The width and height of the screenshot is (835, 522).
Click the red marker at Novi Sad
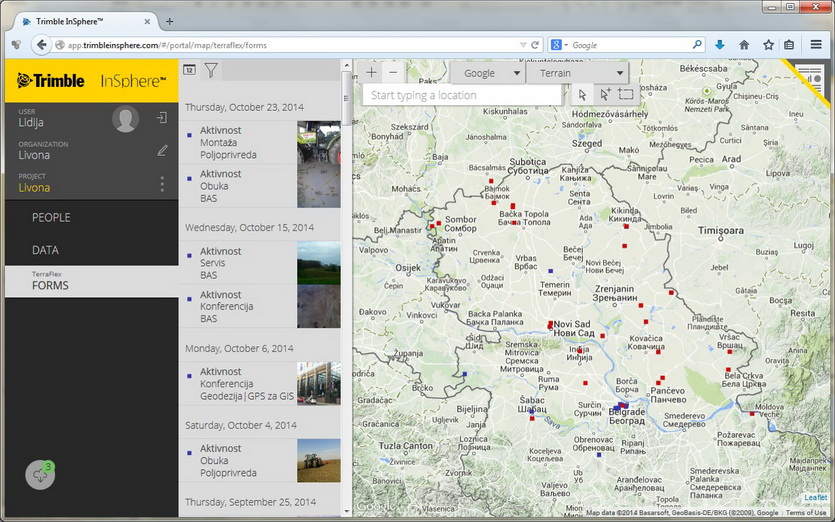point(550,324)
